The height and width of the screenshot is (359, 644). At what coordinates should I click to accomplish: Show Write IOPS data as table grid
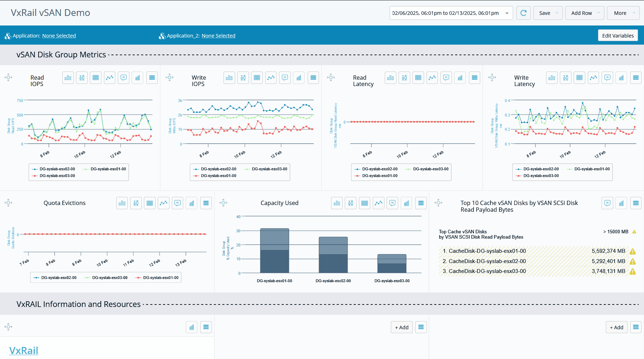(257, 78)
